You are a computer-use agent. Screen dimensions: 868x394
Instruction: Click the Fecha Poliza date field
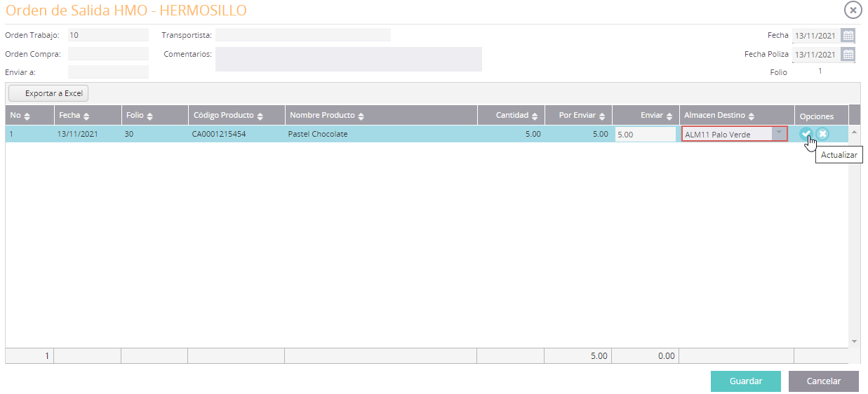pyautogui.click(x=815, y=54)
